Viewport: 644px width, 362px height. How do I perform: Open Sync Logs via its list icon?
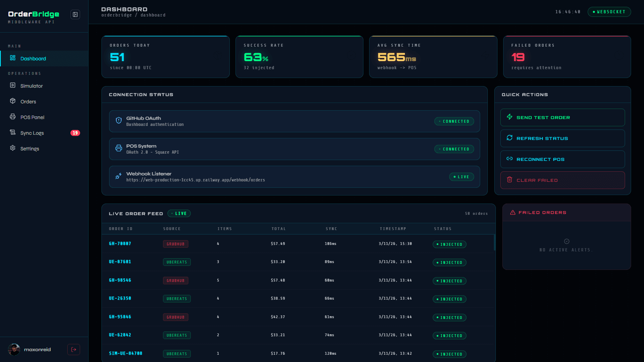(x=13, y=133)
